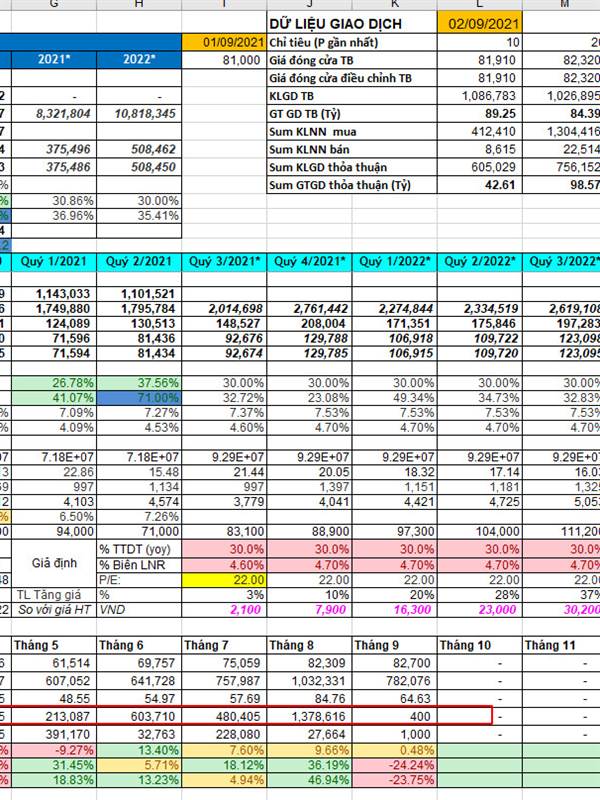This screenshot has width=600, height=800.
Task: Select the magenta value 23,000
Action: 480,609
